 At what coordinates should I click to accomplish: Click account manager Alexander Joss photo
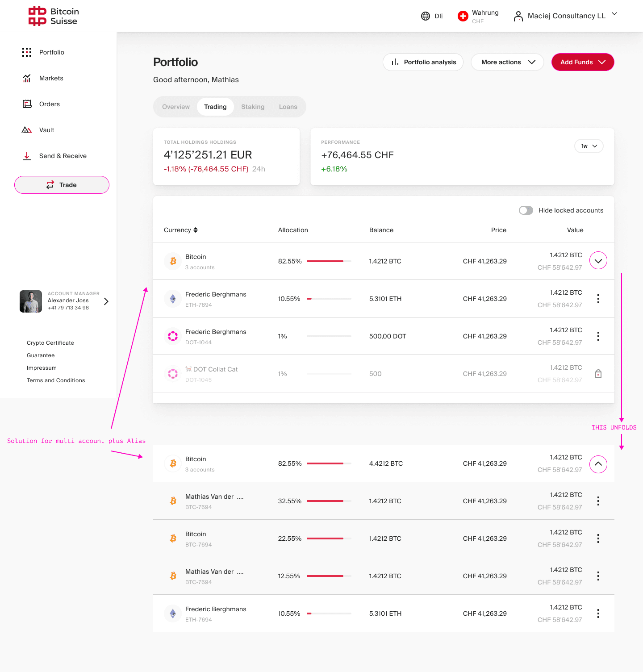click(x=31, y=301)
